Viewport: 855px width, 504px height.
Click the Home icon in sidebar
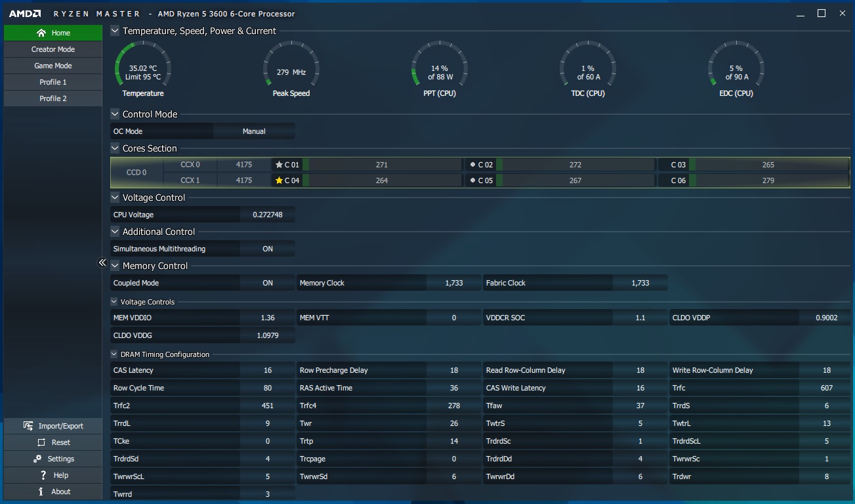[41, 33]
